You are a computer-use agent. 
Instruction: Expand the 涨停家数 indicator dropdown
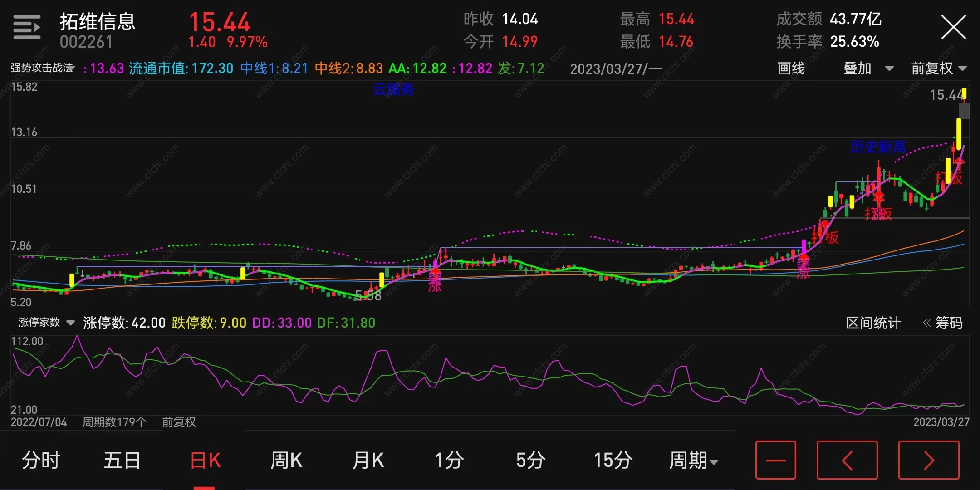pyautogui.click(x=46, y=323)
